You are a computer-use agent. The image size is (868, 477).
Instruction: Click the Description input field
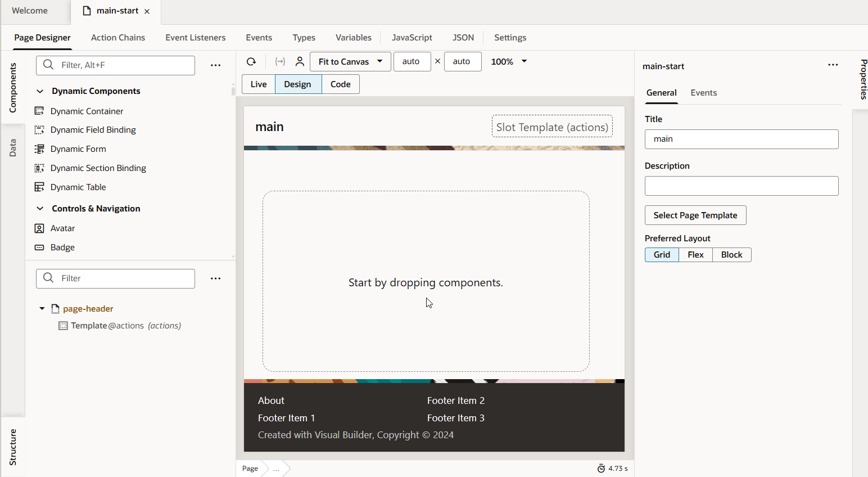[x=741, y=186]
